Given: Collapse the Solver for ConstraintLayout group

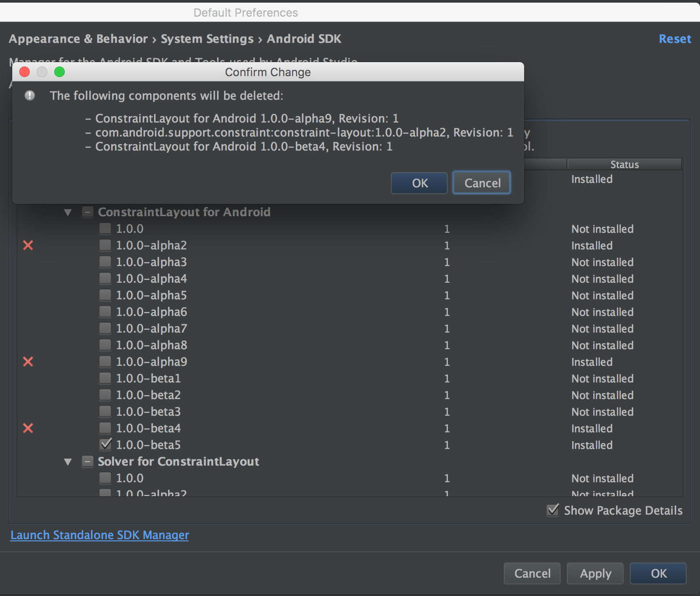Looking at the screenshot, I should pos(68,462).
